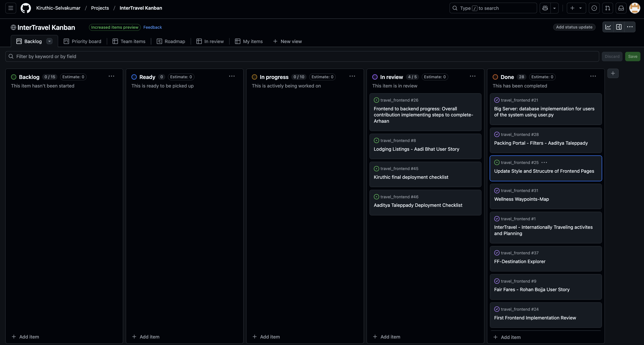Open Ready column options menu
Screen dimensions: 644x345
coord(232,76)
